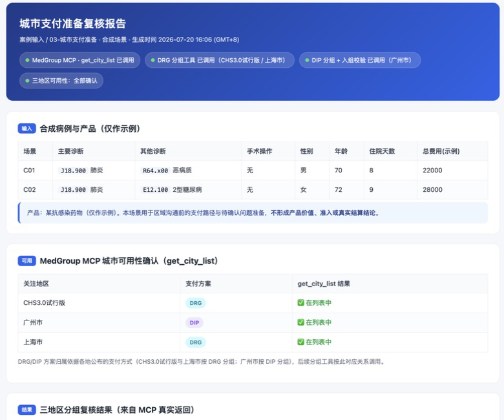Click the 产品：某抗感染药物 note box
Image resolution: width=504 pixels, height=420 pixels.
point(253,213)
